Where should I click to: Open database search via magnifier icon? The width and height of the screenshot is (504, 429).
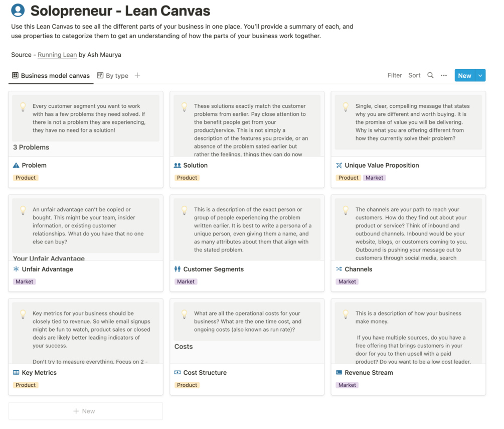point(430,75)
